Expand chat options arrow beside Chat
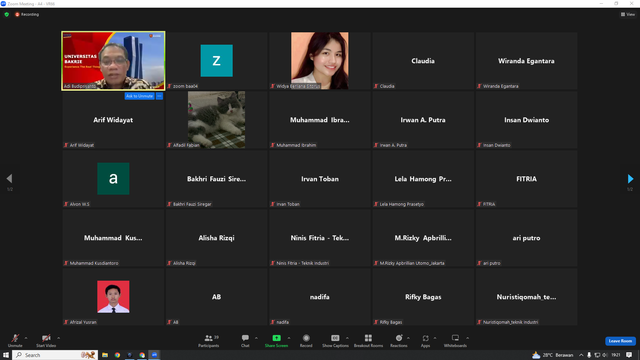640x360 pixels. tap(256, 338)
